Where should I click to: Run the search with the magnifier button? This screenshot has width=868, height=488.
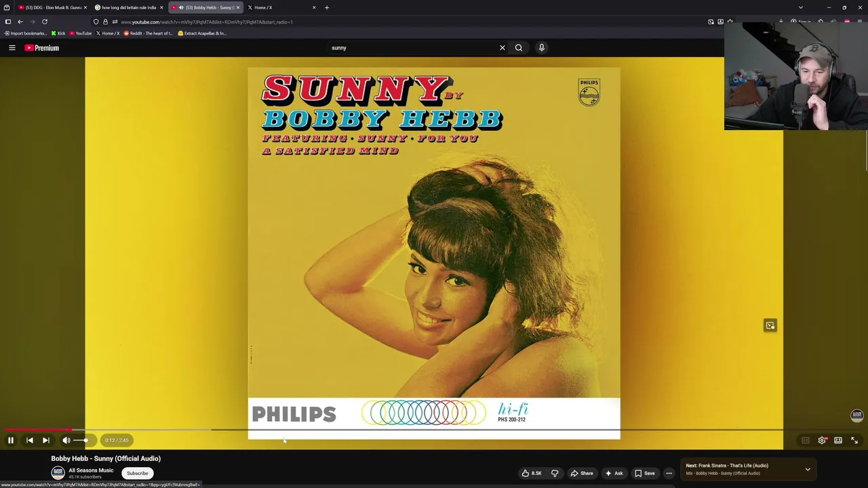pos(519,47)
